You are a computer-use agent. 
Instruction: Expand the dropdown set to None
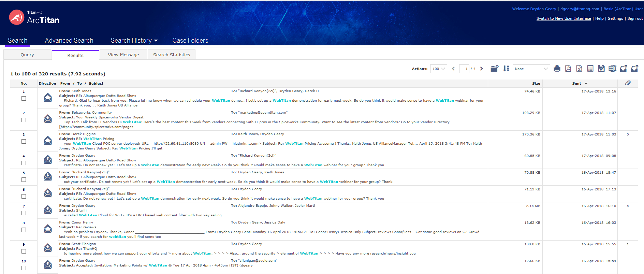coord(531,69)
